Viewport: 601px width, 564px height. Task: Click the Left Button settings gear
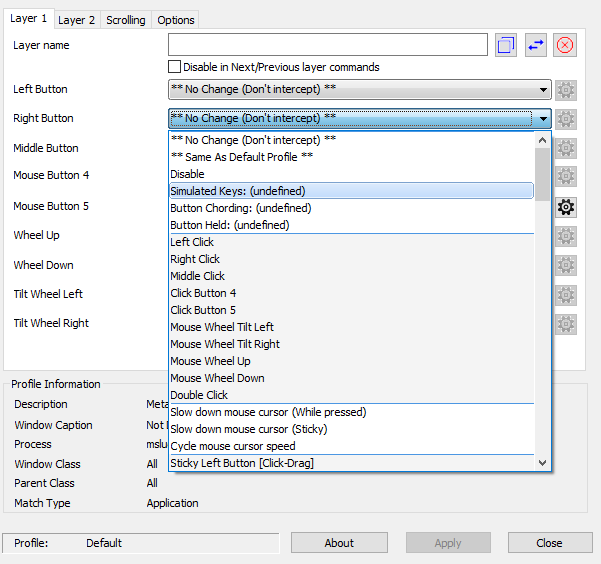click(566, 90)
